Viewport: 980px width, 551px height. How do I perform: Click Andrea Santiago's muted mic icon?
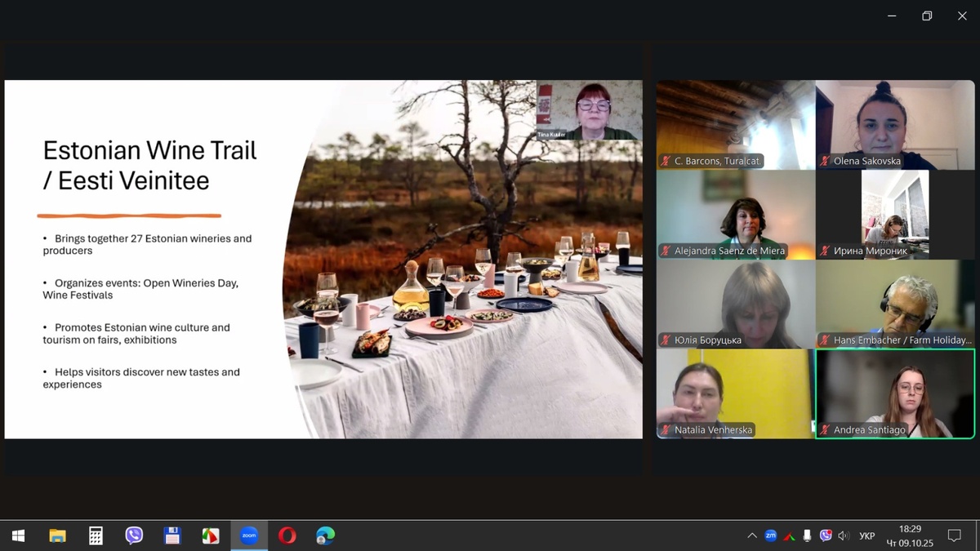pyautogui.click(x=825, y=430)
